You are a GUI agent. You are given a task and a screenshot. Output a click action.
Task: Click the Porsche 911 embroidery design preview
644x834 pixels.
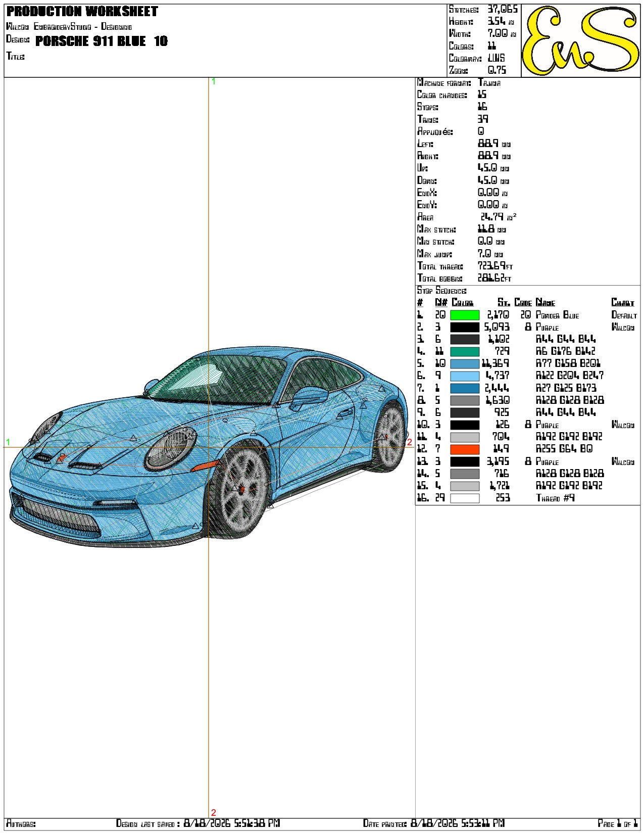click(x=209, y=447)
